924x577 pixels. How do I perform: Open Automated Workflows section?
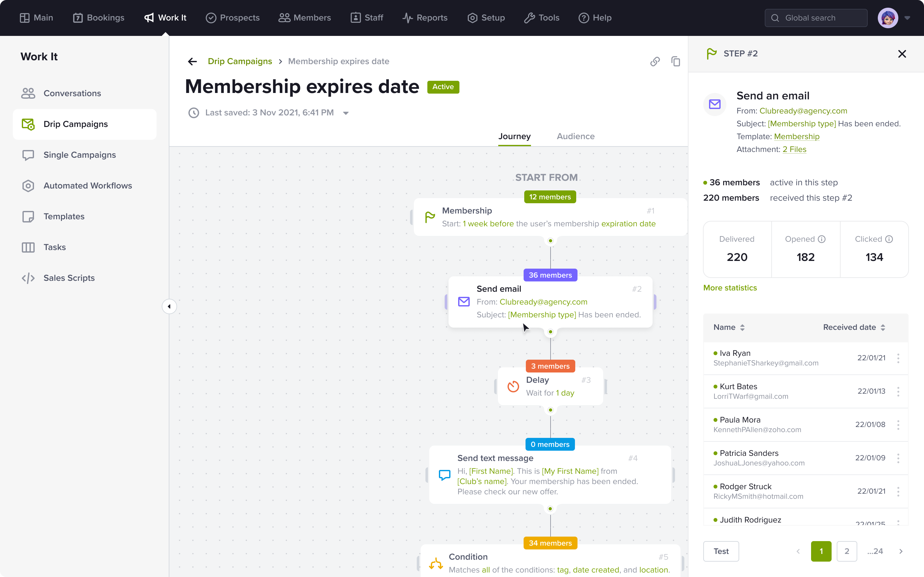pyautogui.click(x=88, y=186)
